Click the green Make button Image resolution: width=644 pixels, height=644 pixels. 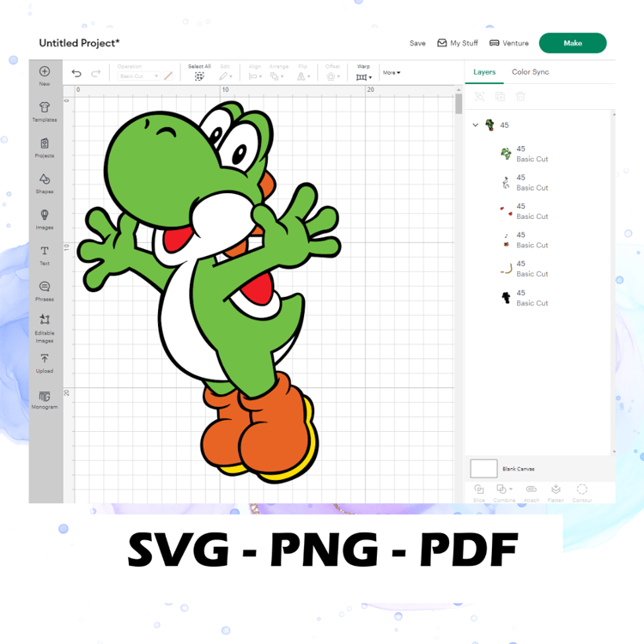coord(573,43)
